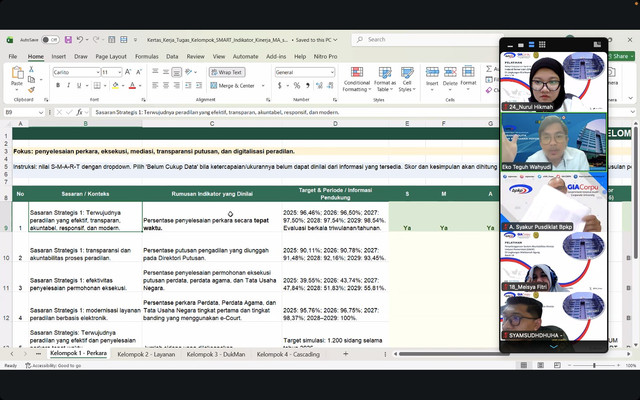Click the Percent Style icon
The image size is (640, 400).
coord(297,85)
